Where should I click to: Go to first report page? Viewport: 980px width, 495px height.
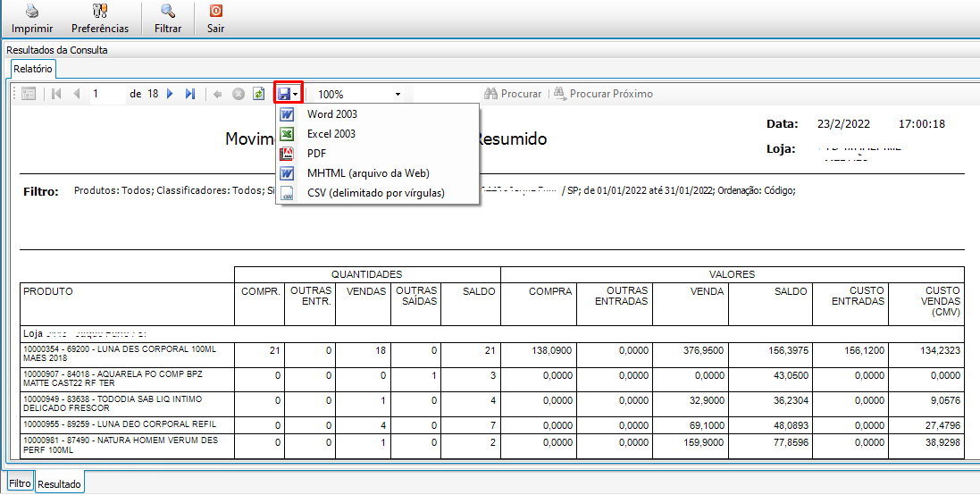pos(56,94)
